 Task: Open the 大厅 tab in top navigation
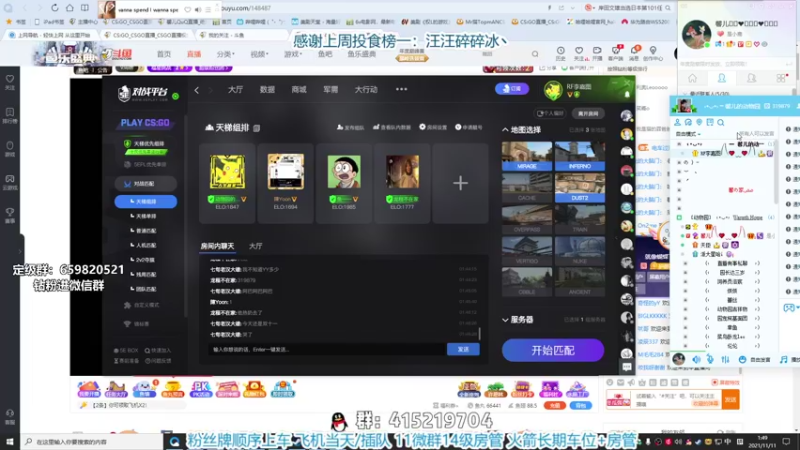[235, 89]
